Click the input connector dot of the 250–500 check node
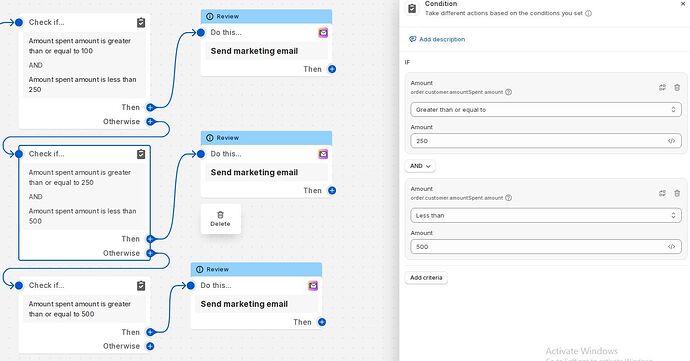 tap(19, 154)
